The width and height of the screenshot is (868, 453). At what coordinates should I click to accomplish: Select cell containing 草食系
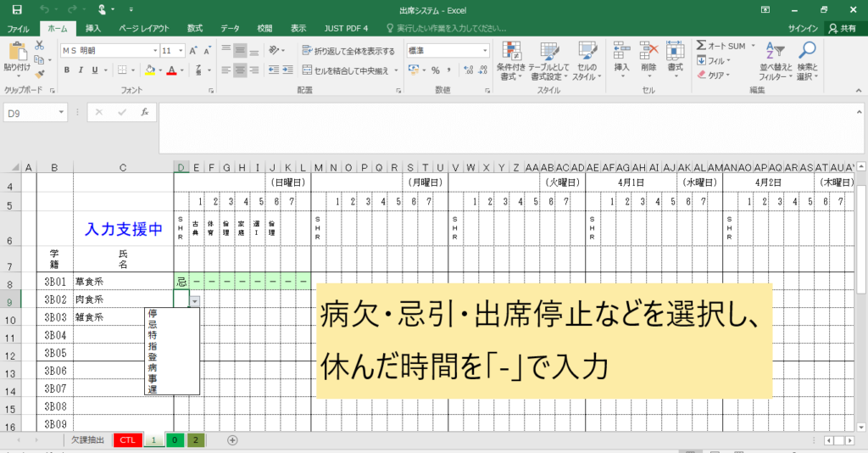(124, 282)
